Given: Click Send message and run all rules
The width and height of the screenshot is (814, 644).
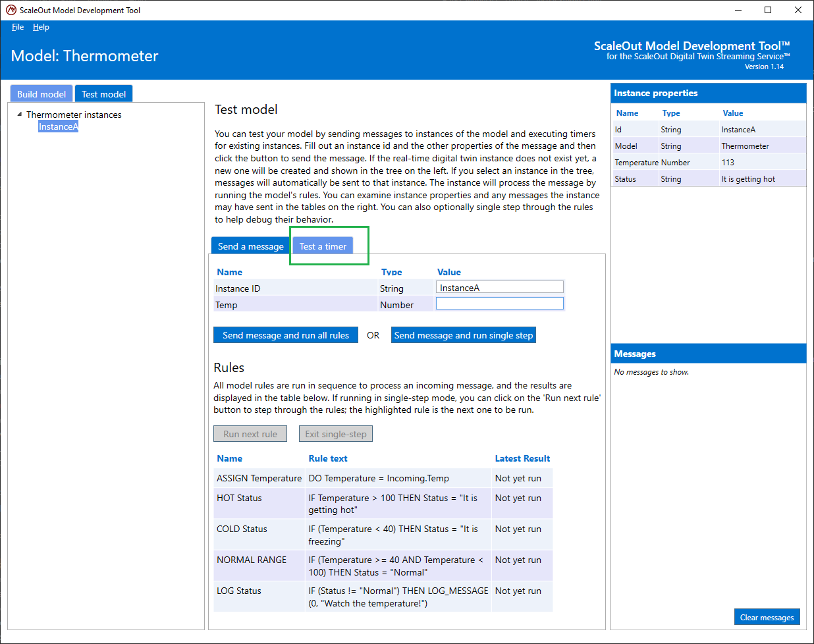Looking at the screenshot, I should click(286, 335).
